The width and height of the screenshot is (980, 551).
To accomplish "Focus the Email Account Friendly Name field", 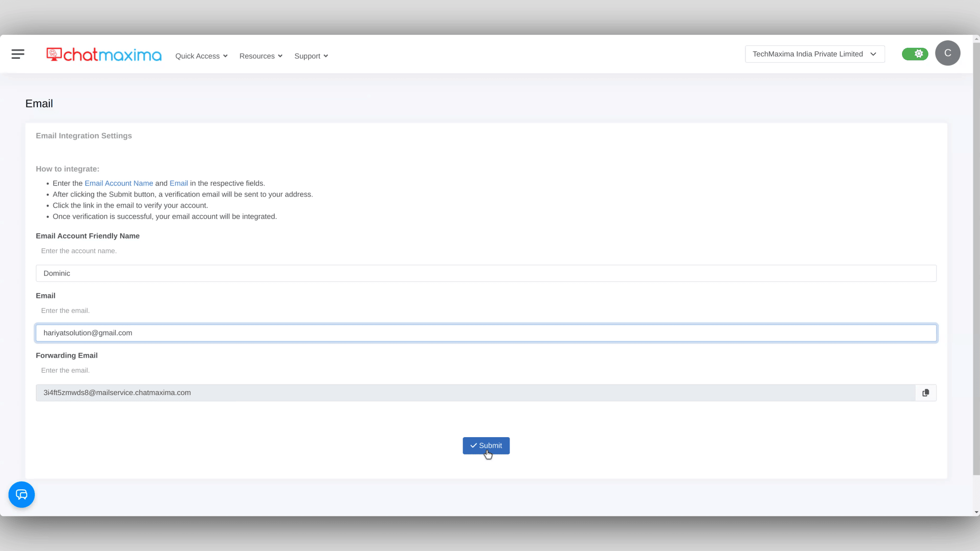I will click(486, 273).
